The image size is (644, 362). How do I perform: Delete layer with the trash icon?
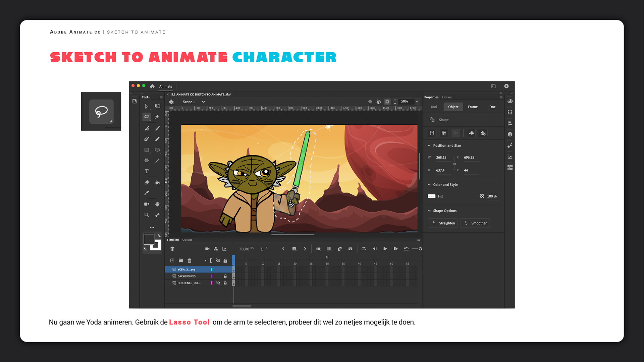[x=190, y=260]
